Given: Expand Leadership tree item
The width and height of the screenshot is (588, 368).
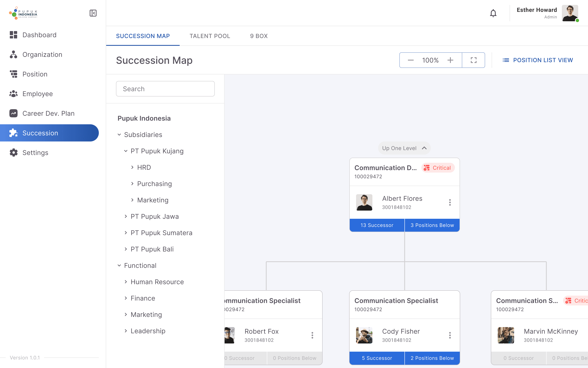Looking at the screenshot, I should pyautogui.click(x=126, y=331).
